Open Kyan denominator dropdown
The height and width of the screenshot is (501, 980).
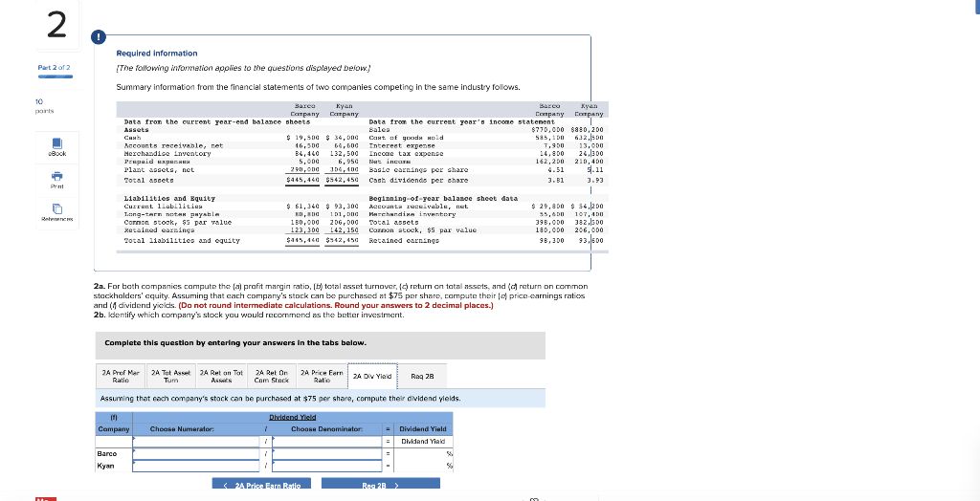328,466
